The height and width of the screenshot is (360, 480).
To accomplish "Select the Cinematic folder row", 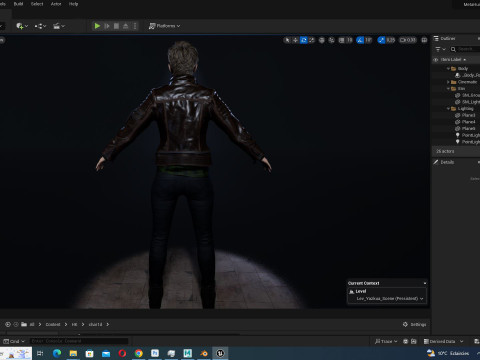I will (x=464, y=82).
